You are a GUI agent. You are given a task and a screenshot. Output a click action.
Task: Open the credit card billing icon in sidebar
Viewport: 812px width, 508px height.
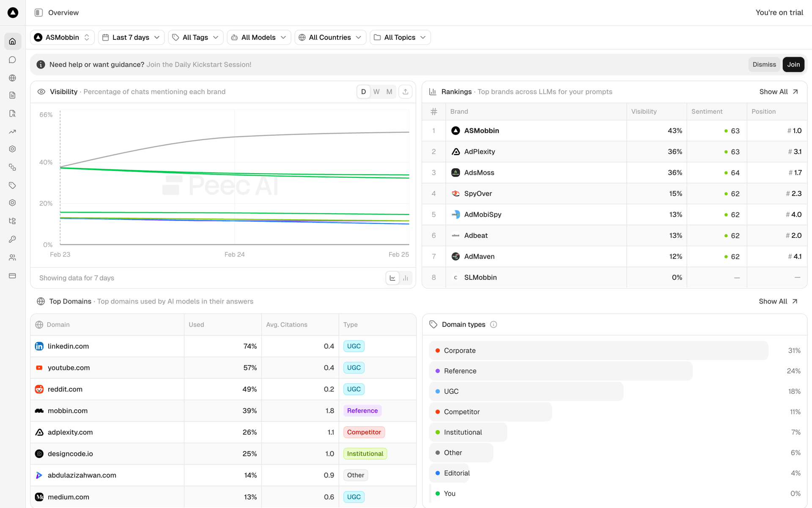[x=12, y=276]
